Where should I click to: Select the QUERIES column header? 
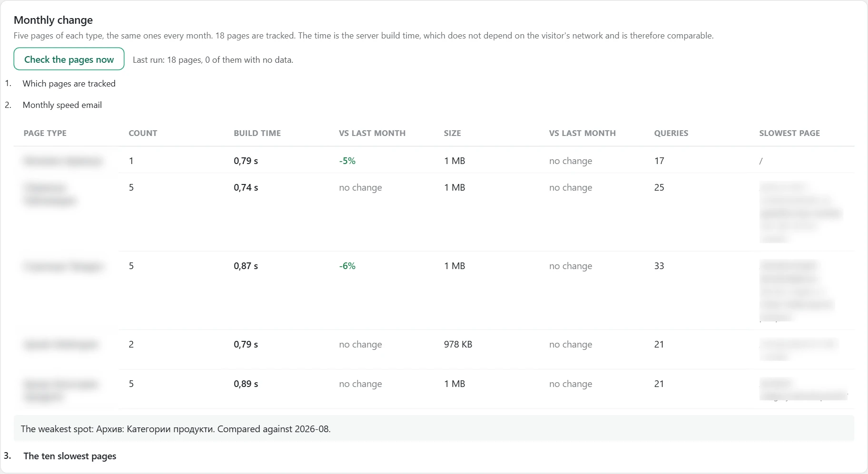point(671,133)
